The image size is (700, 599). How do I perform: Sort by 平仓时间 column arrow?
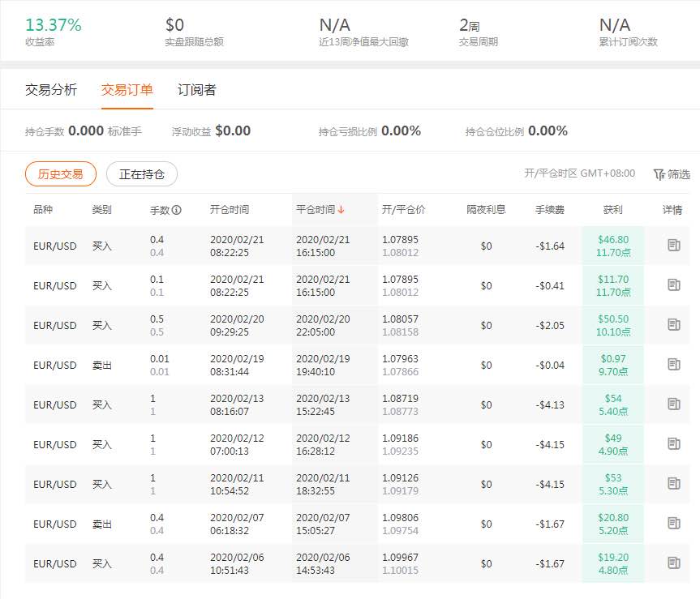[341, 210]
